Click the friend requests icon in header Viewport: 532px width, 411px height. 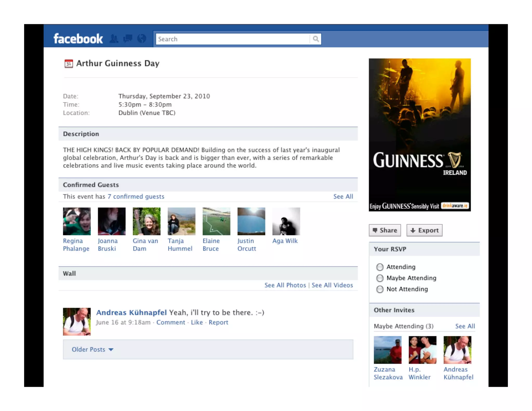[x=114, y=39]
